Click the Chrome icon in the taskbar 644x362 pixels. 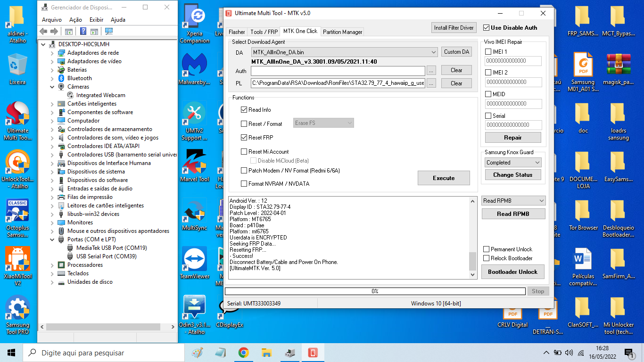(243, 353)
